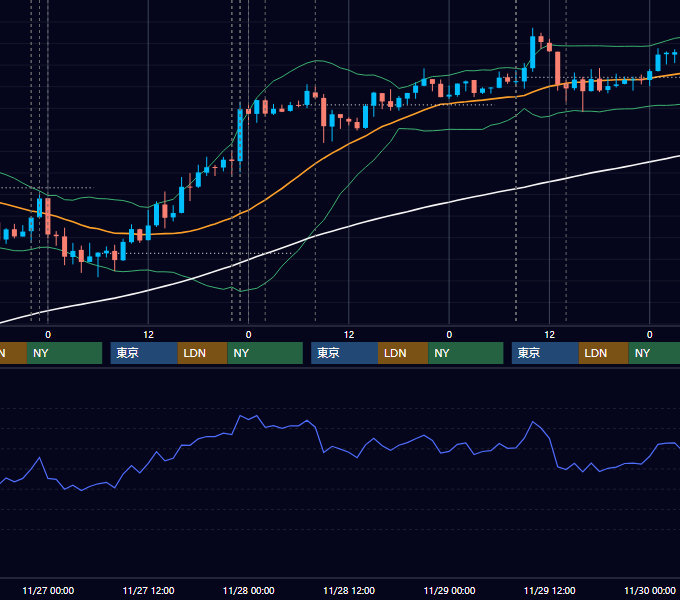Select the LDN session bar on 11/28
The width and height of the screenshot is (680, 600).
click(403, 353)
